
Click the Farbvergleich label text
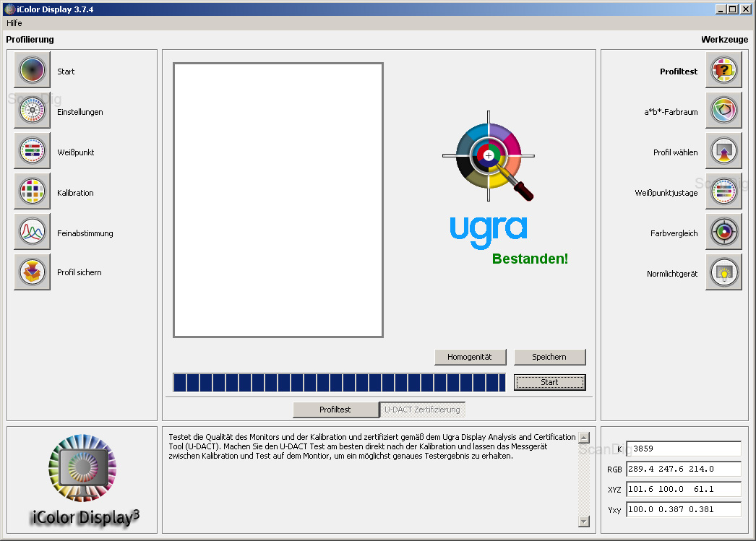click(x=674, y=233)
